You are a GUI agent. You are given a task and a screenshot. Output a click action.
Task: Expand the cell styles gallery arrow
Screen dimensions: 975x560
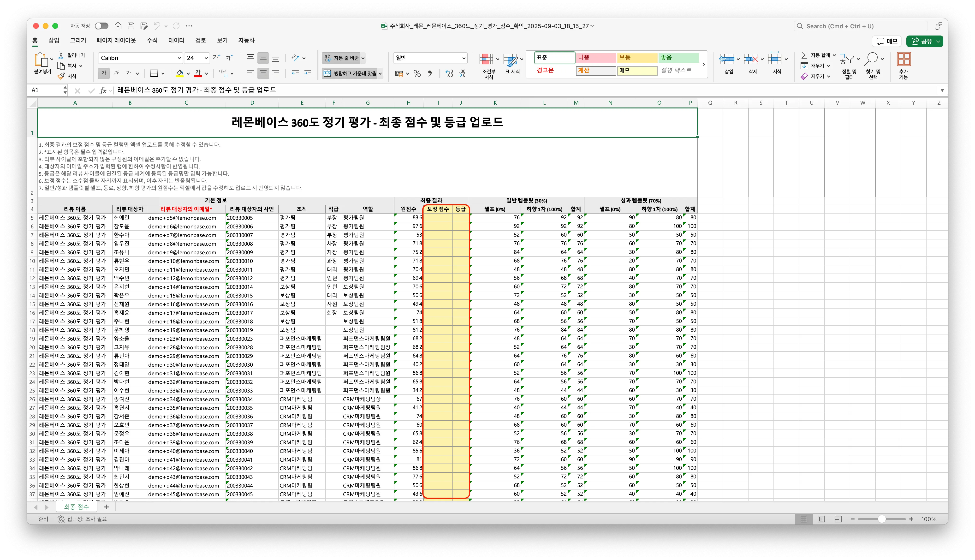tap(704, 64)
